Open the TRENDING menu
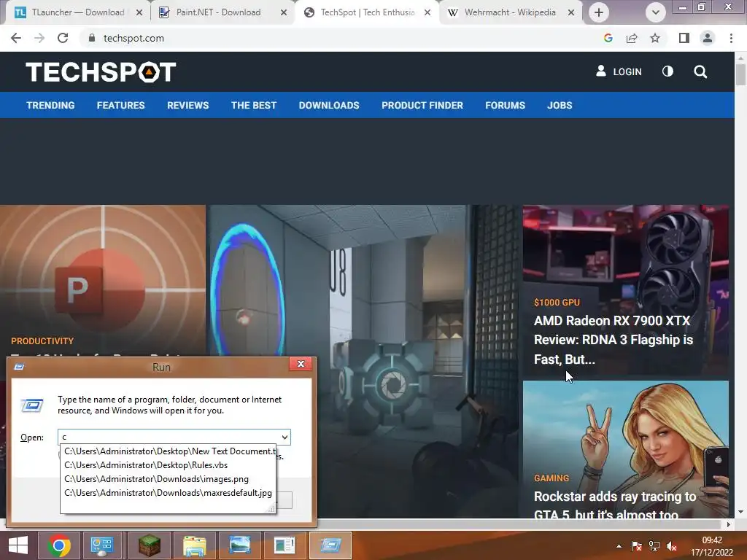The height and width of the screenshot is (560, 747). point(50,105)
